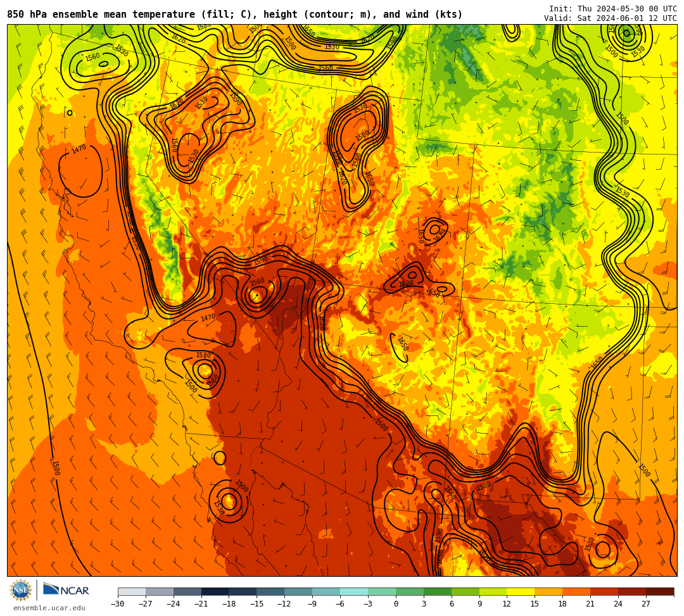Click the -24 colorbar tick label
Screen dimensions: 684x616
[x=174, y=604]
